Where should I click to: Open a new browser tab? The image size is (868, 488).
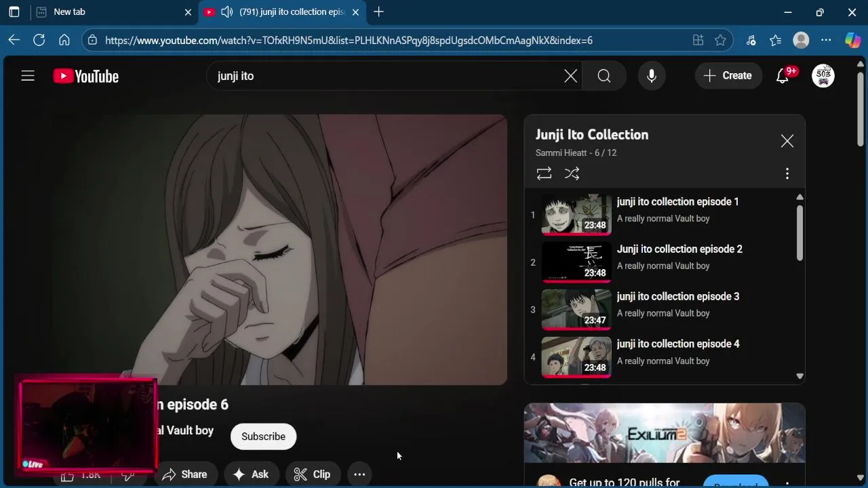point(378,12)
